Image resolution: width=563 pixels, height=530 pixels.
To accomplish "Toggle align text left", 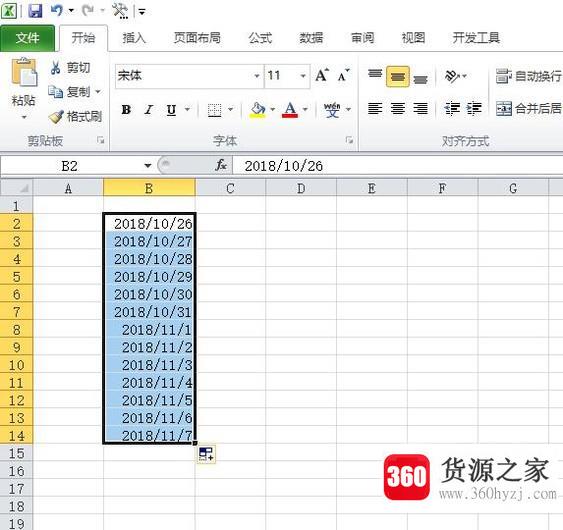I will click(x=375, y=108).
